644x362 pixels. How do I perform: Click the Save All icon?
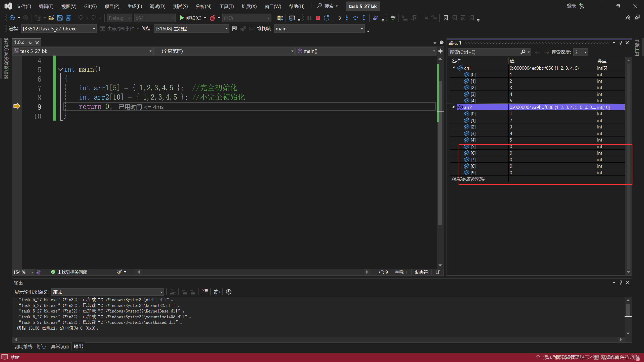point(68,18)
